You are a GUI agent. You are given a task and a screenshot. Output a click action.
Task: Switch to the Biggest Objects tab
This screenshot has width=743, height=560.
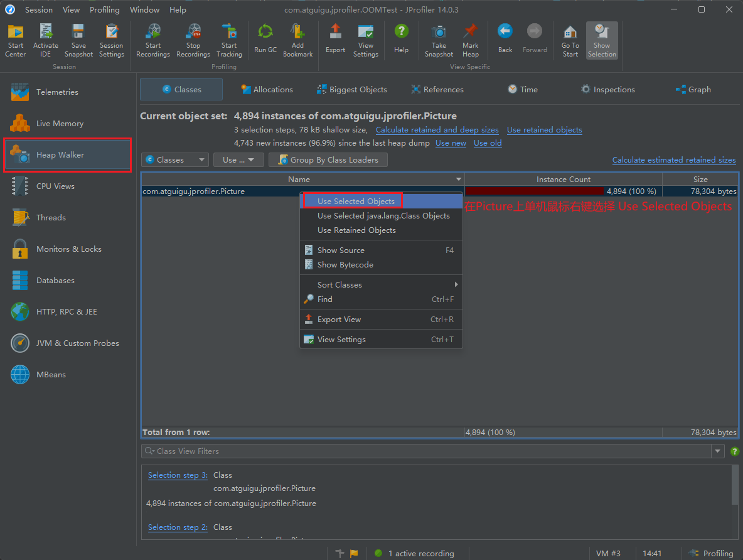(x=352, y=90)
